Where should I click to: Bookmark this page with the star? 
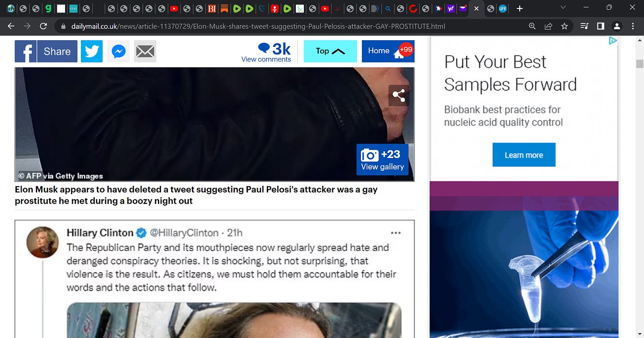[x=564, y=26]
